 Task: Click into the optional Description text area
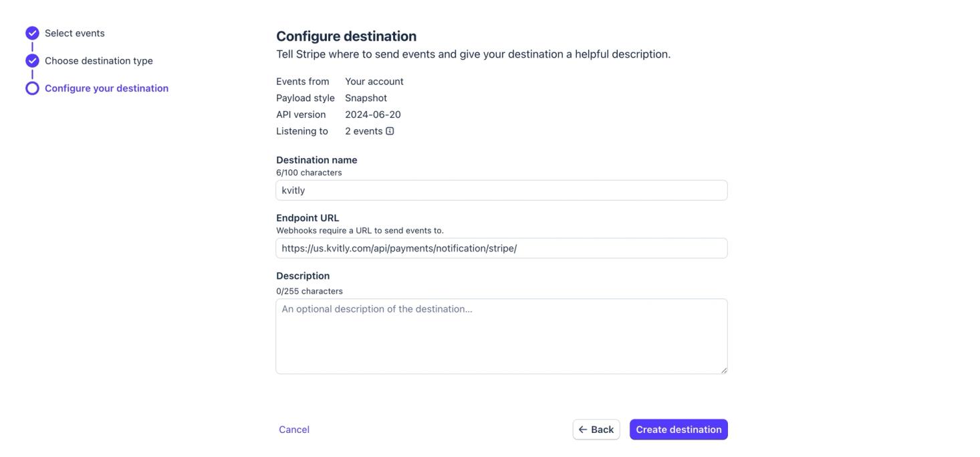pyautogui.click(x=501, y=336)
